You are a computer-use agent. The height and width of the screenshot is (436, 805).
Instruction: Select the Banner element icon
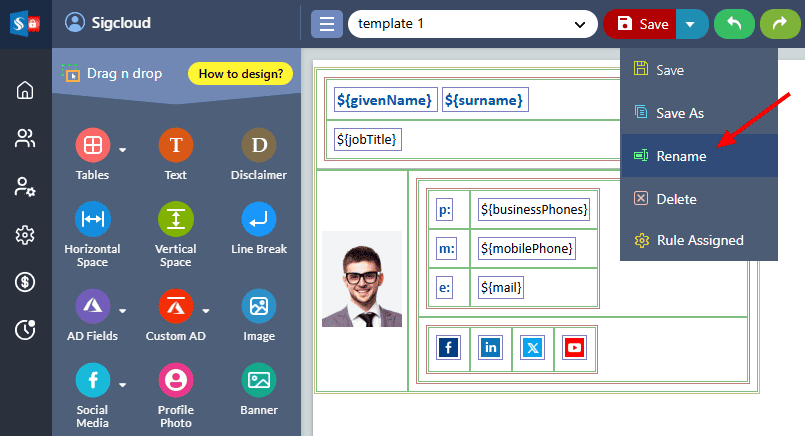(259, 380)
